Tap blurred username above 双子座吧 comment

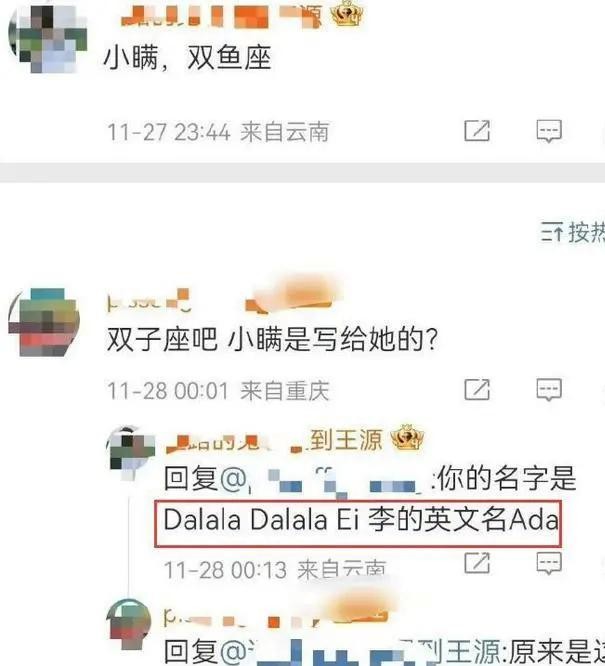click(219, 298)
